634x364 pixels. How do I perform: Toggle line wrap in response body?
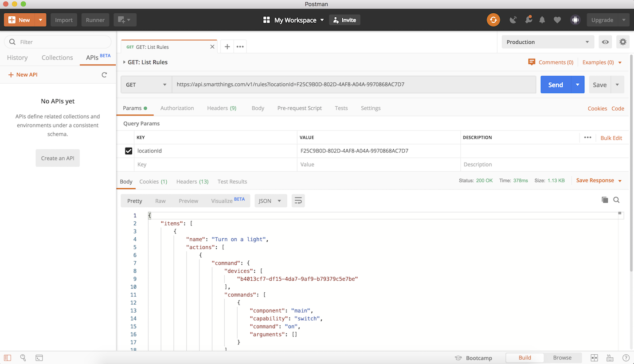click(x=298, y=201)
